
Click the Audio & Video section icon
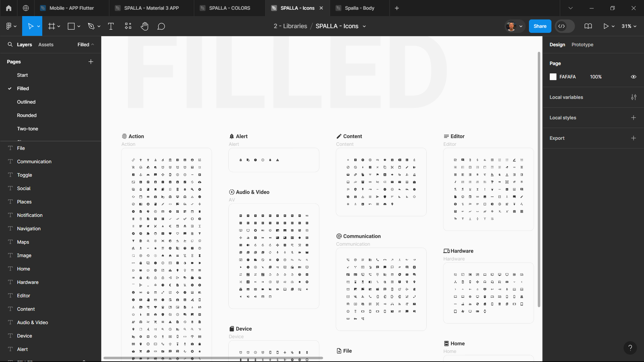(x=231, y=192)
